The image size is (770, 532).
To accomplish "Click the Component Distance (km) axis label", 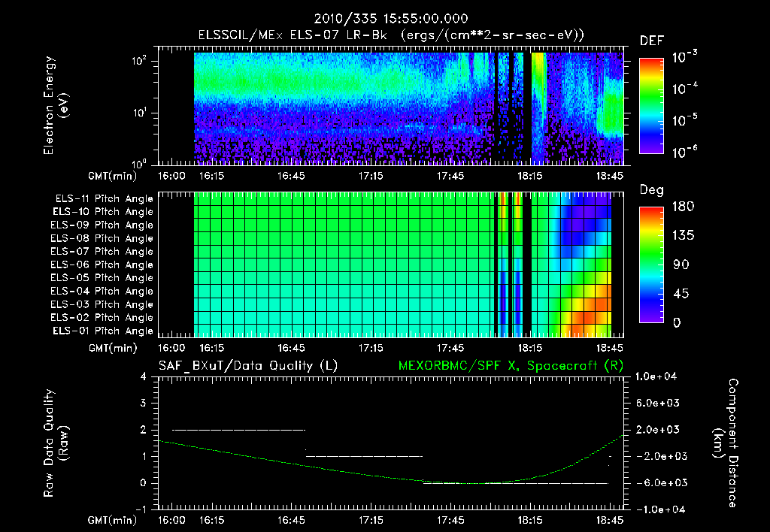I will 726,443.
